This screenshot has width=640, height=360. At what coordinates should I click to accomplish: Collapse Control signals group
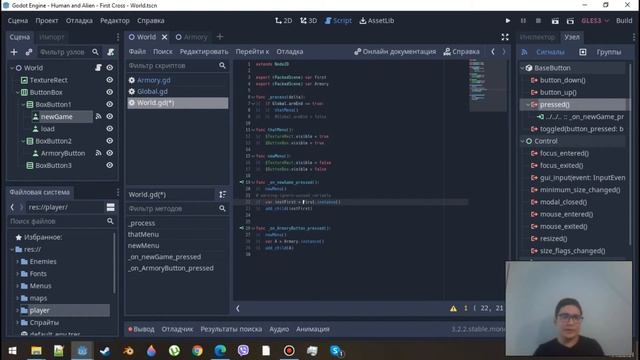[522, 141]
